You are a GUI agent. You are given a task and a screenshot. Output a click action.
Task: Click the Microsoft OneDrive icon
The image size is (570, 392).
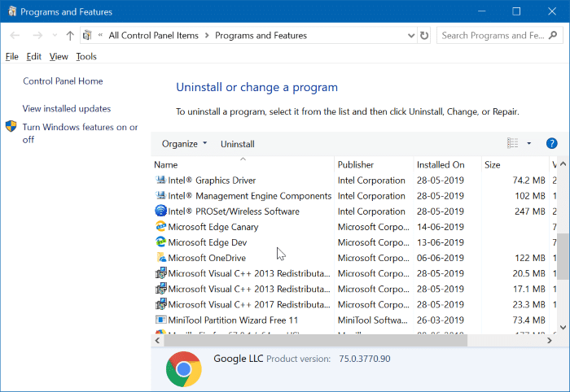[x=160, y=257]
